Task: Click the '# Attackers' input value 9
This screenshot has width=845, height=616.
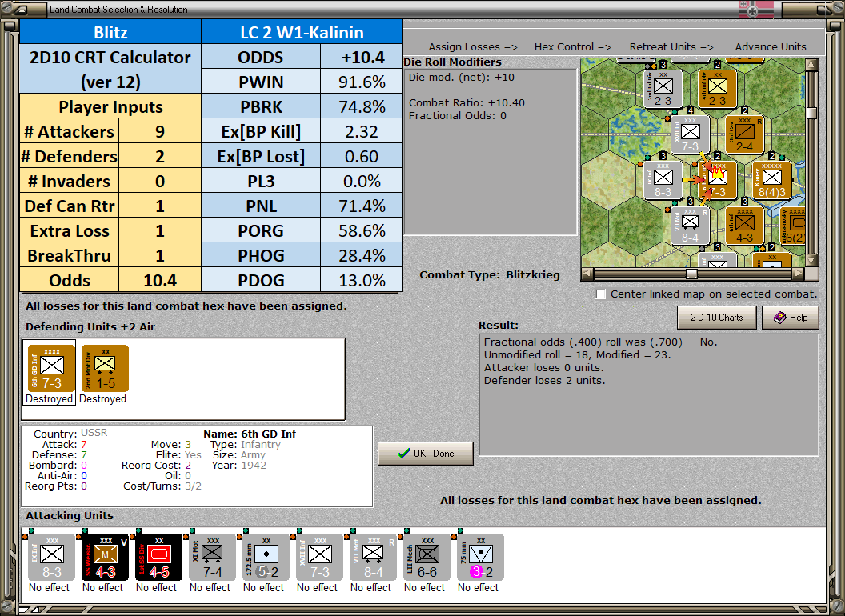Action: coord(160,131)
